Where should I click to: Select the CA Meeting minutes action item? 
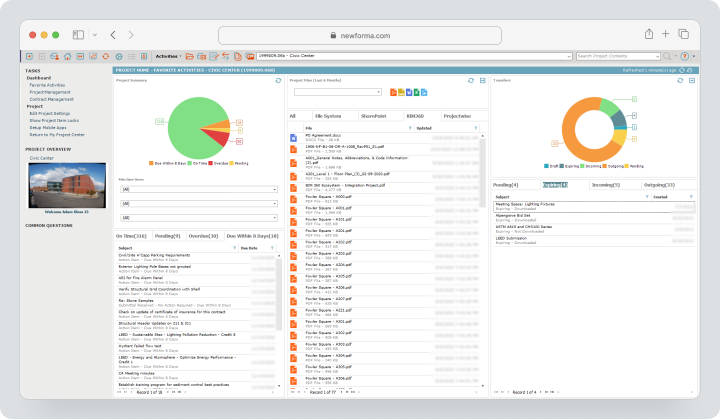195,375
